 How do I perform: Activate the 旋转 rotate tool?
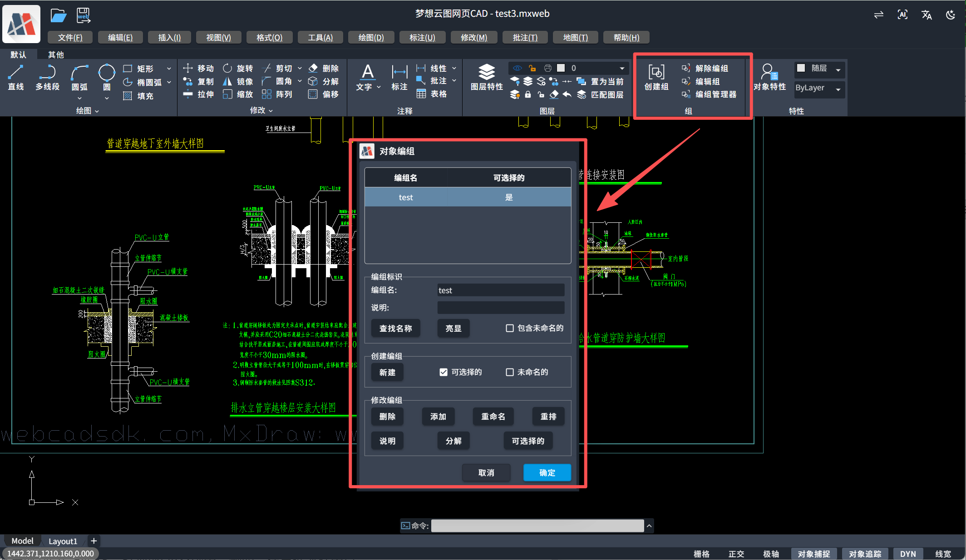pos(238,68)
